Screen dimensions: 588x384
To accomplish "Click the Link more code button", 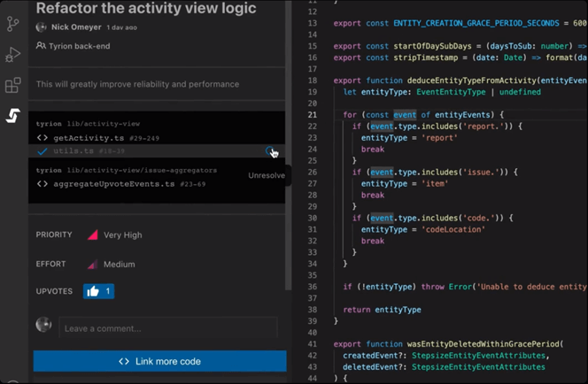I will coord(159,361).
